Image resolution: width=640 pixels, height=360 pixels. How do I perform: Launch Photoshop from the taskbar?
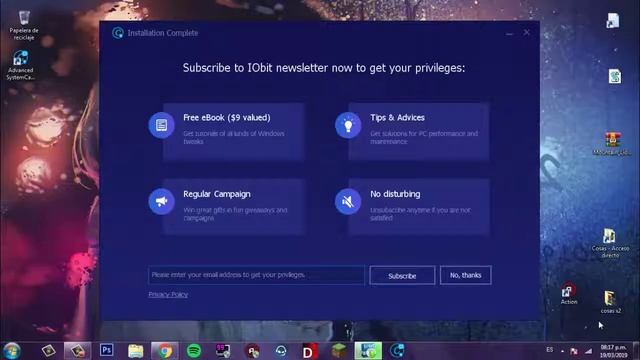click(107, 351)
